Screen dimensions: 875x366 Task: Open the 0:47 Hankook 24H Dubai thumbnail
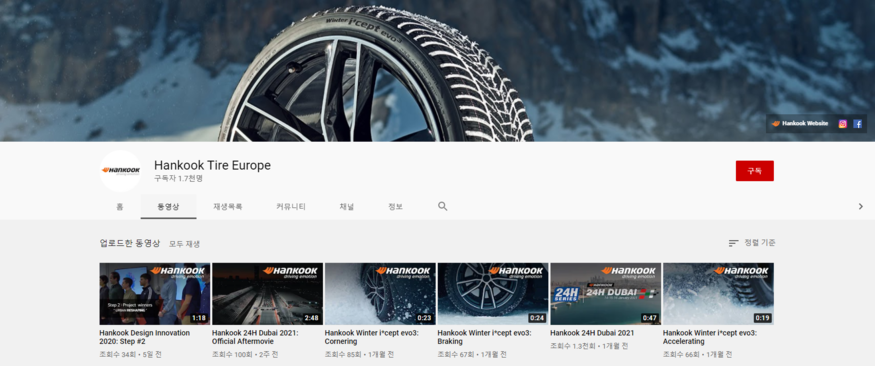[x=605, y=294]
